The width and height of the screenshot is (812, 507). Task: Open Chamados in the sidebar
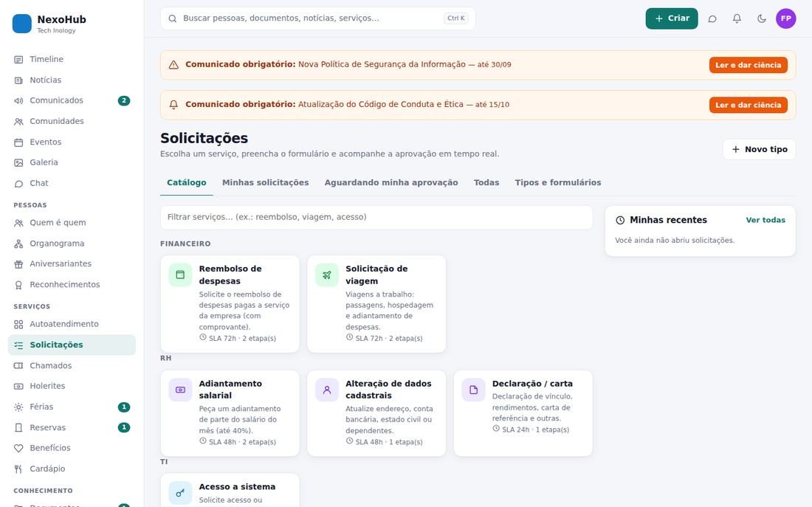[x=72, y=365]
